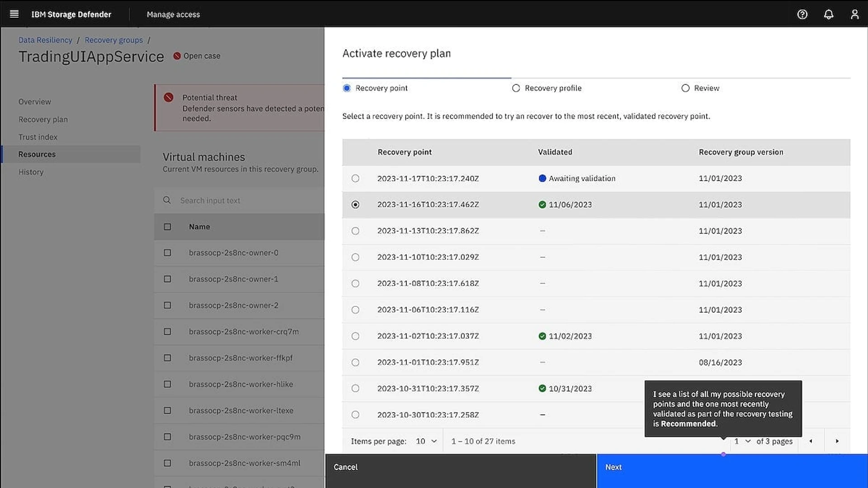Click the green check next to 11/06/2023
Screen dimensions: 868x488
542,205
